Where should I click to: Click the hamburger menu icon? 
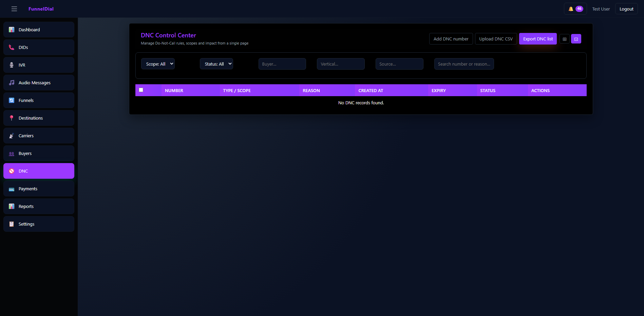click(14, 9)
